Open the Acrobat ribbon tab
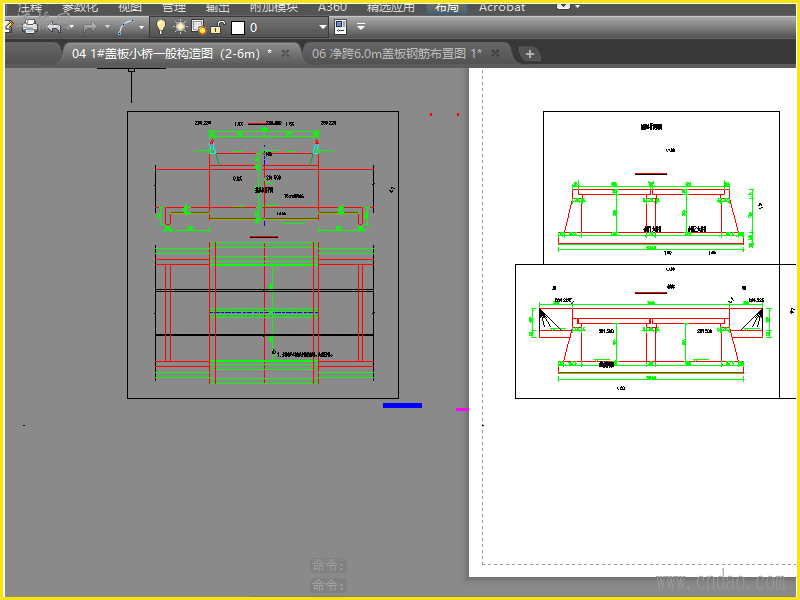The image size is (800, 600). 502,7
